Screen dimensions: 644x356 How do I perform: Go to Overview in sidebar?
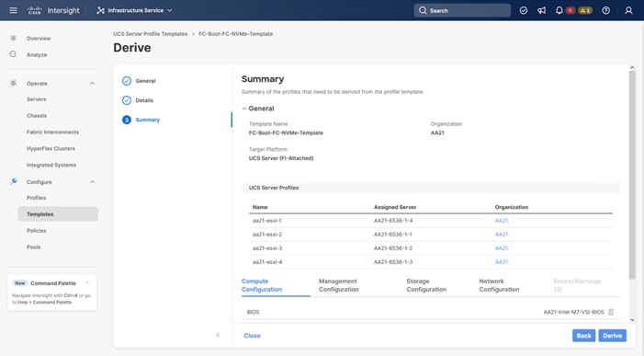(x=39, y=39)
